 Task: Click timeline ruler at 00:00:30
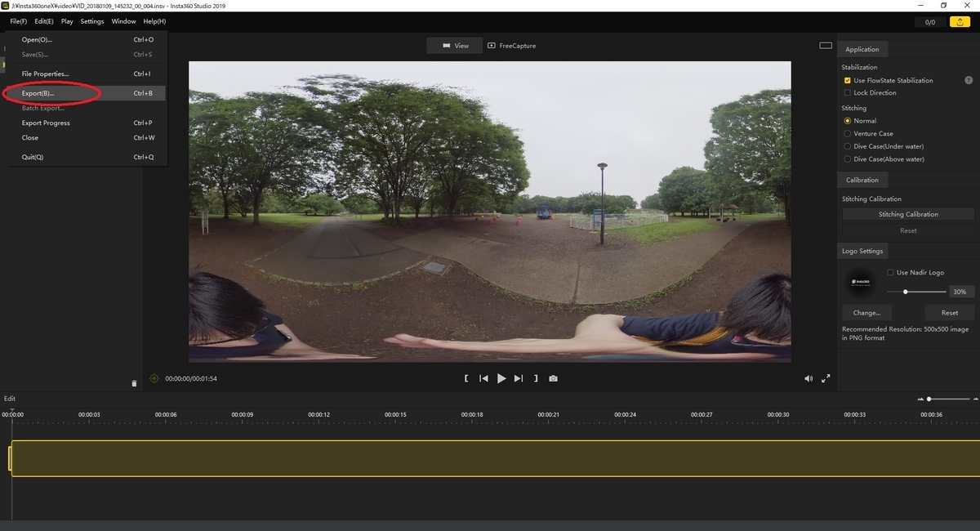point(778,414)
